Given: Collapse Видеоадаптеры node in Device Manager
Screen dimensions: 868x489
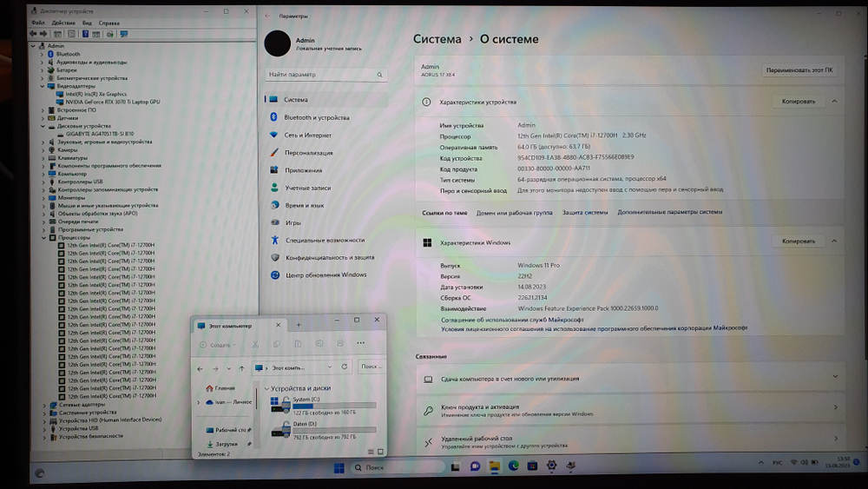Looking at the screenshot, I should pos(42,86).
